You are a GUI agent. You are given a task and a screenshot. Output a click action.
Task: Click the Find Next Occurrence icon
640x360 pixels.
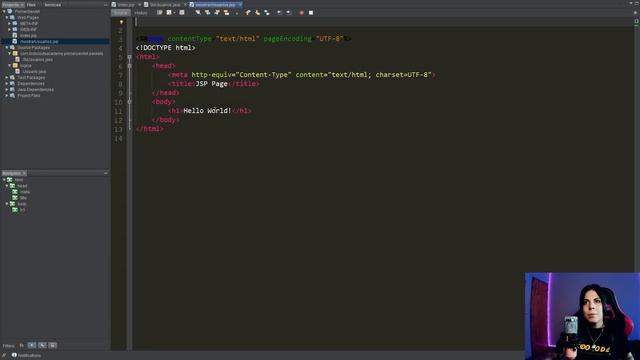(217, 13)
